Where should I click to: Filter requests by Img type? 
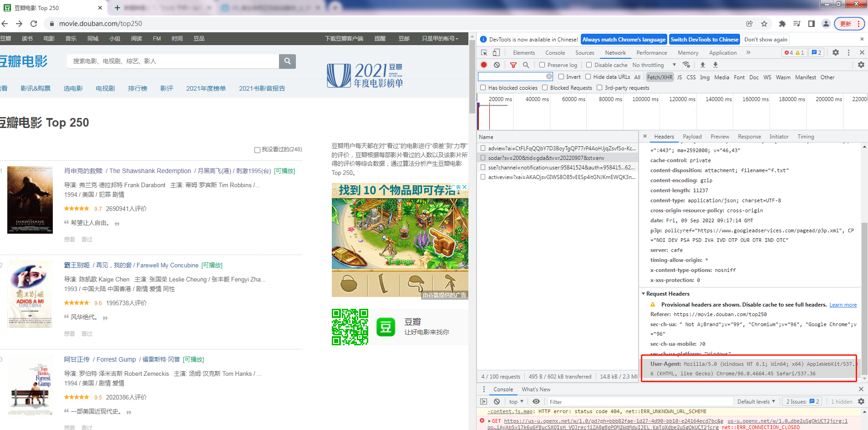click(705, 77)
